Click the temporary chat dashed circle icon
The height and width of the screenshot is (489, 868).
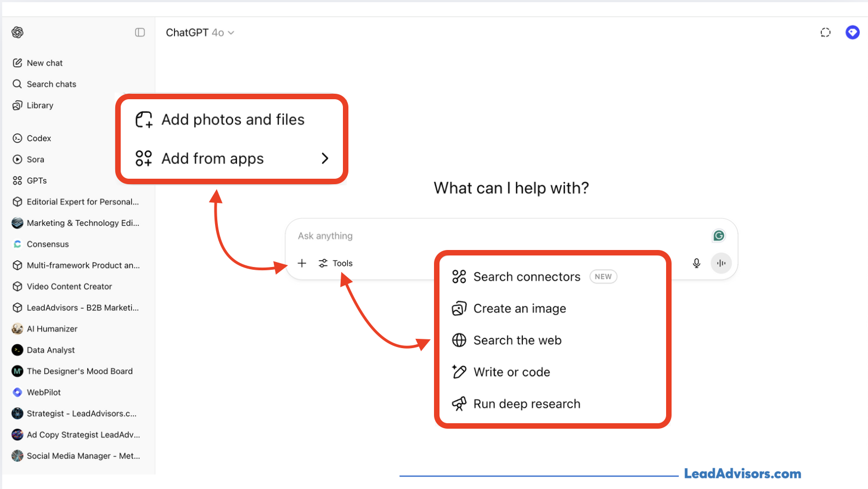point(825,32)
